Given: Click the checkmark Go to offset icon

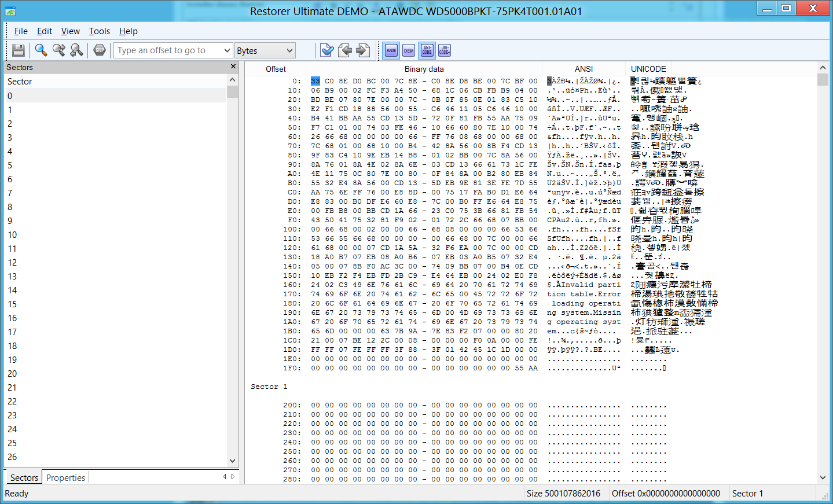Looking at the screenshot, I should click(327, 50).
